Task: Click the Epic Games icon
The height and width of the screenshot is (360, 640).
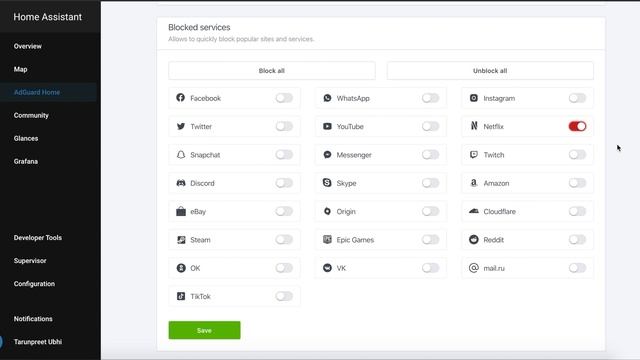Action: [x=327, y=240]
